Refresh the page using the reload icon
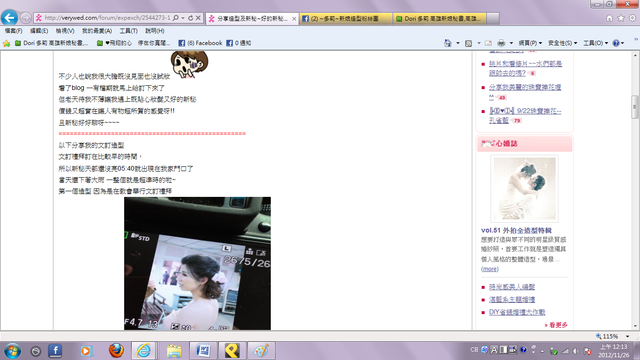 tap(191, 18)
